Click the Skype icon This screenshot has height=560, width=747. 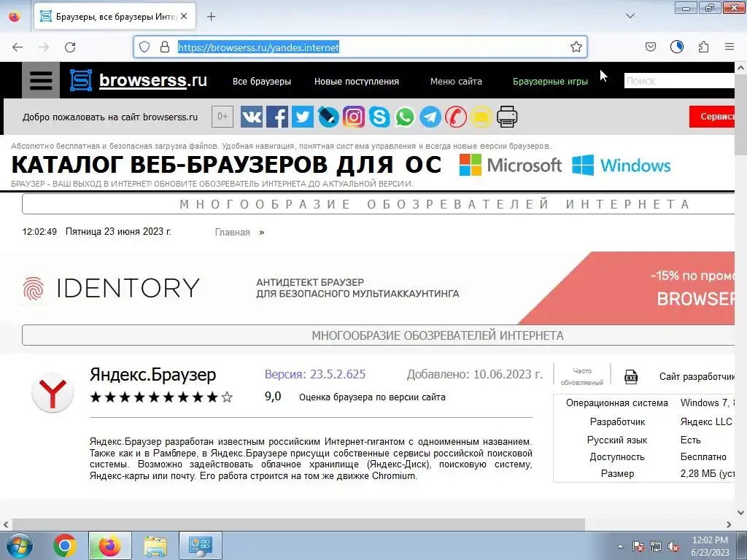pyautogui.click(x=379, y=117)
